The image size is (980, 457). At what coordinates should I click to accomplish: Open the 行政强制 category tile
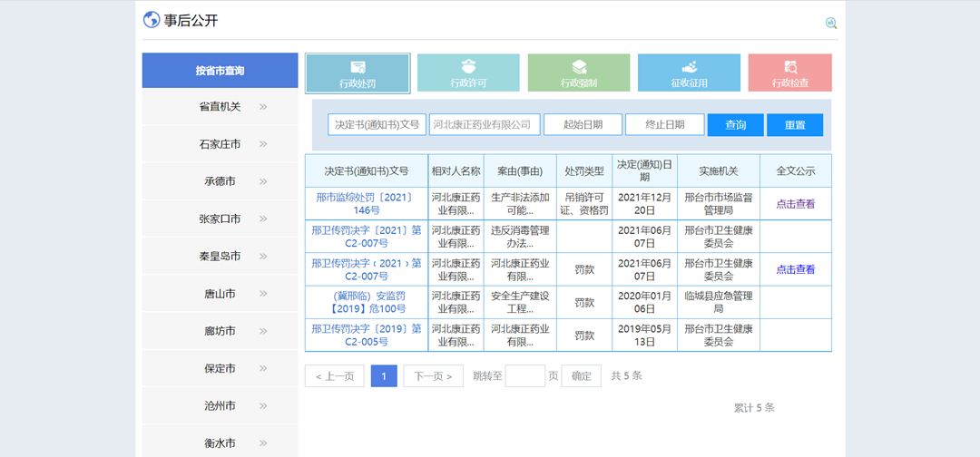click(578, 73)
